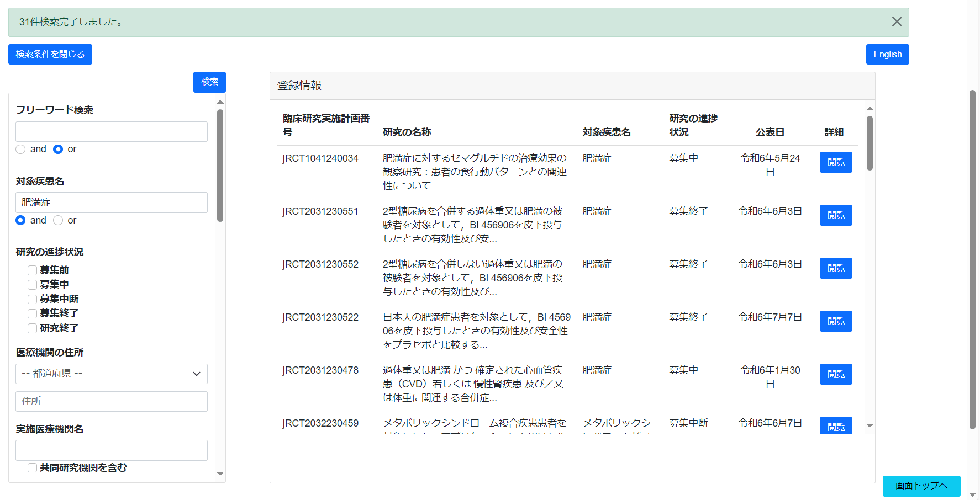
Task: Check the 募集中断 checkbox
Action: pyautogui.click(x=32, y=299)
